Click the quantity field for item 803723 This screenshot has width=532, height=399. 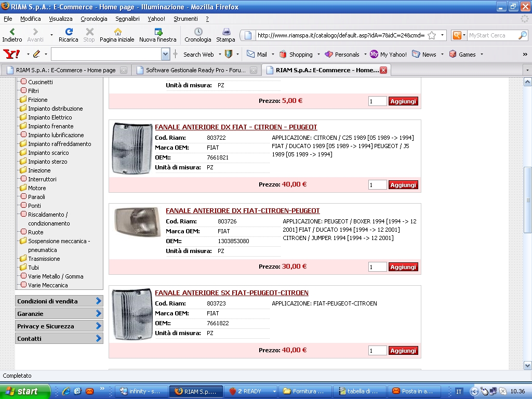(x=378, y=351)
